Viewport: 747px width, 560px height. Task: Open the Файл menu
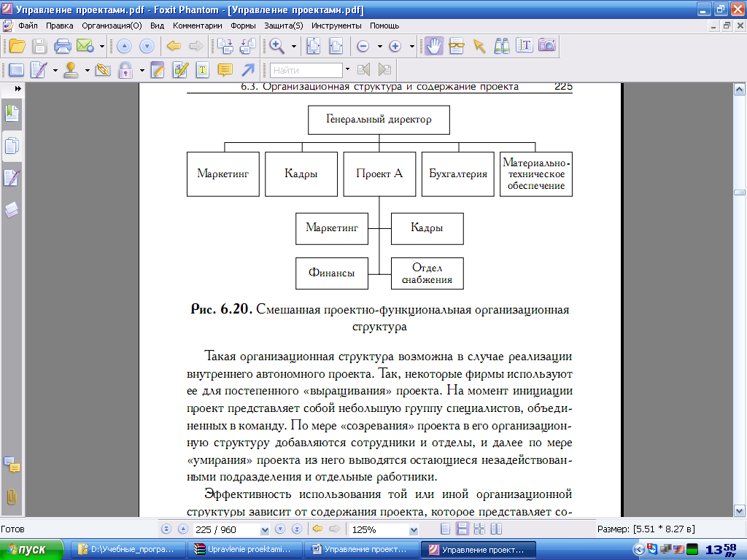click(28, 26)
